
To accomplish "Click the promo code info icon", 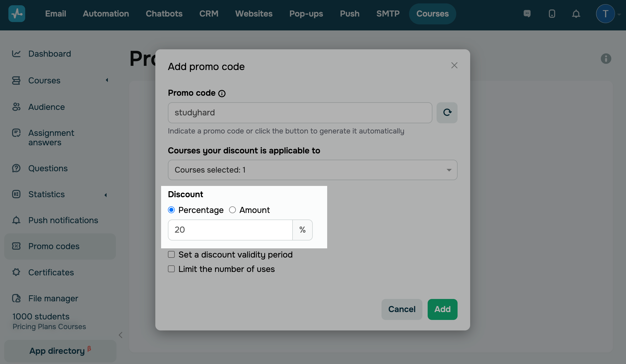I will tap(222, 93).
